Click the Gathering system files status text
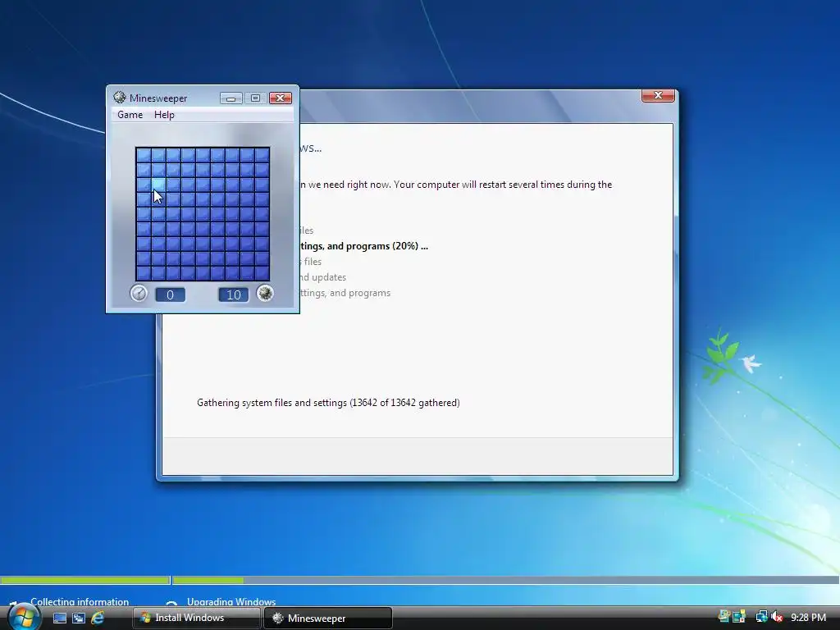This screenshot has height=630, width=840. 328,403
